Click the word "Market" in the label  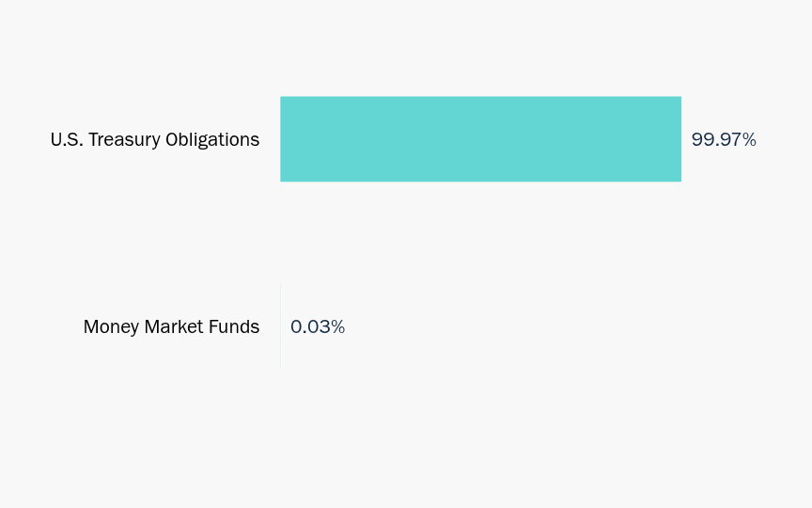click(174, 326)
